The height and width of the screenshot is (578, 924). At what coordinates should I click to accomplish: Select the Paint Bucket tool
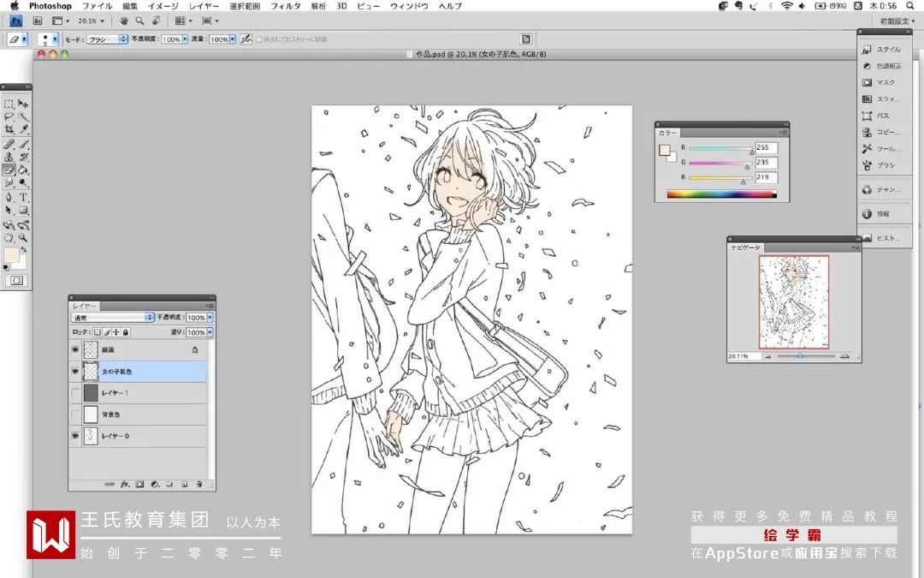[x=22, y=170]
